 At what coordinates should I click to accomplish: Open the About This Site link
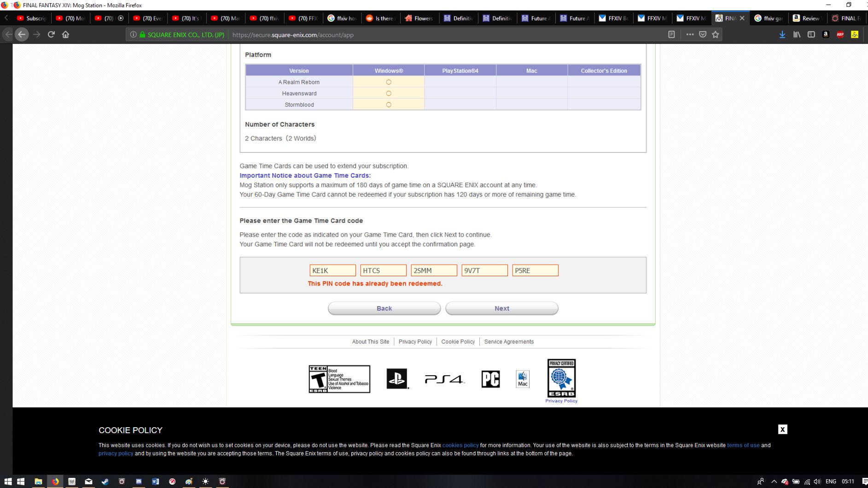tap(371, 342)
